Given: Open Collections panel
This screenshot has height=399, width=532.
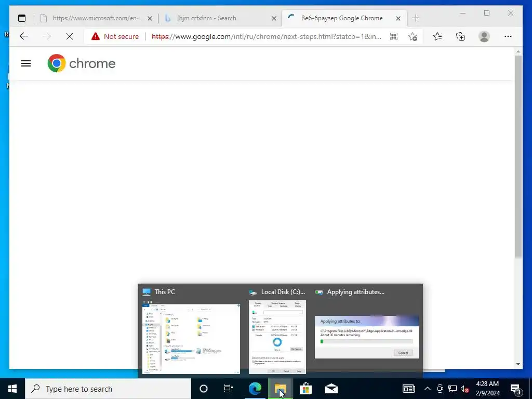Looking at the screenshot, I should click(x=460, y=36).
